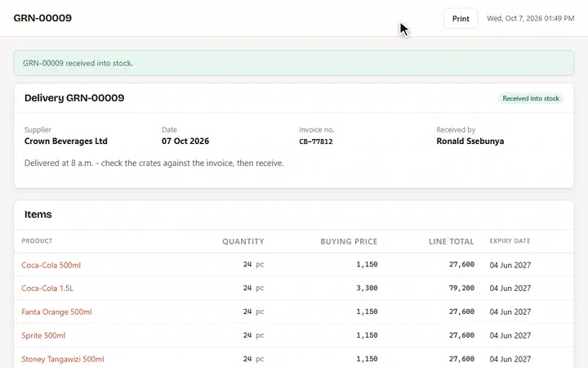The height and width of the screenshot is (368, 588).
Task: Click the Coca-Cola 1.5L buying price 3,300
Action: click(367, 288)
